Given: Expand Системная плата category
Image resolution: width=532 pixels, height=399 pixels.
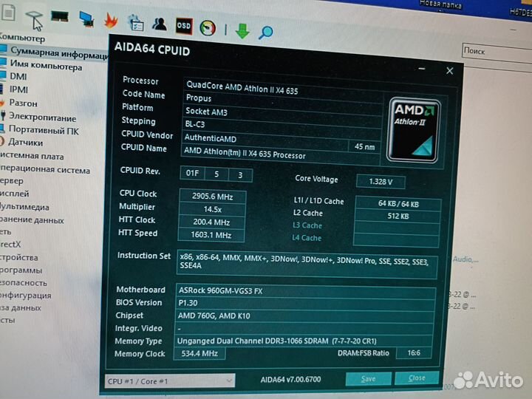Looking at the screenshot, I should pyautogui.click(x=32, y=156).
